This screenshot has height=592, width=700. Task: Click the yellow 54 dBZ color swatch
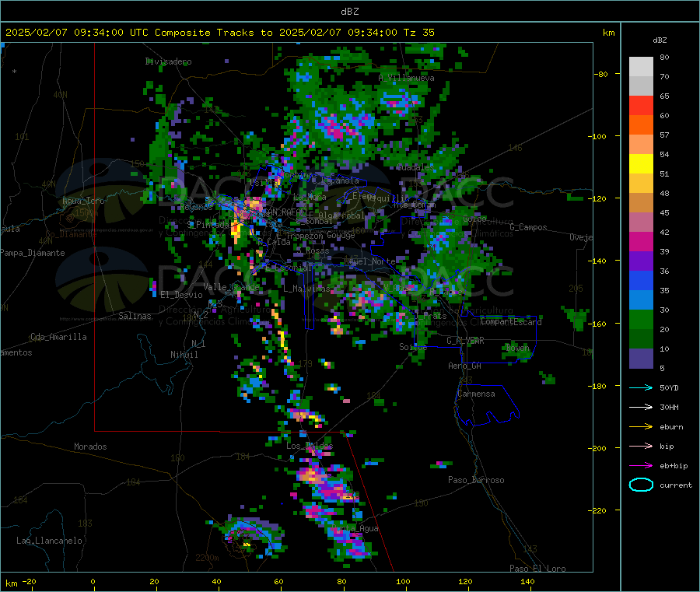click(641, 164)
